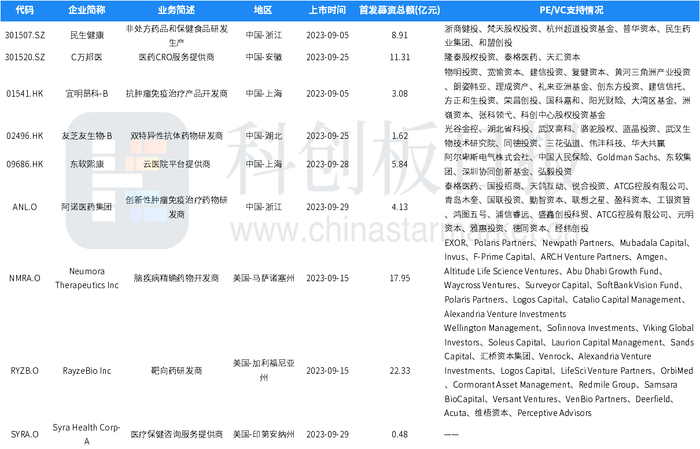
Task: Click region 中国-湖北
Action: click(x=263, y=136)
